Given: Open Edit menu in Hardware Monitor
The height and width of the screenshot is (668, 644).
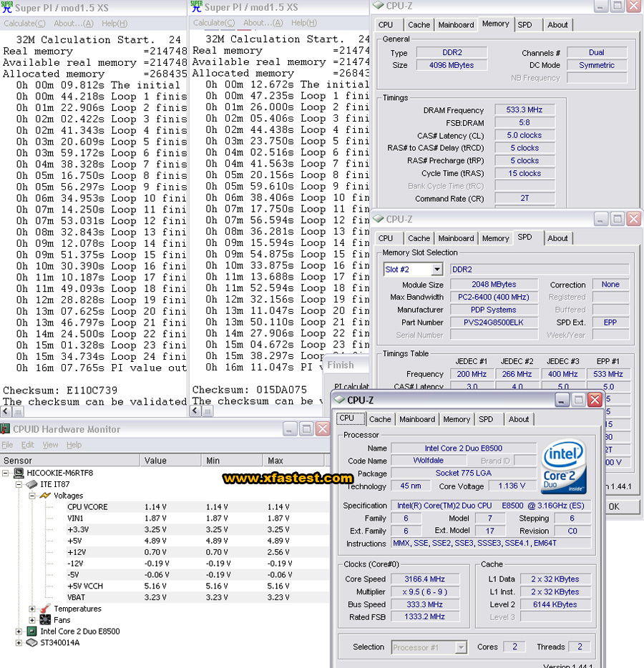Looking at the screenshot, I should point(28,445).
